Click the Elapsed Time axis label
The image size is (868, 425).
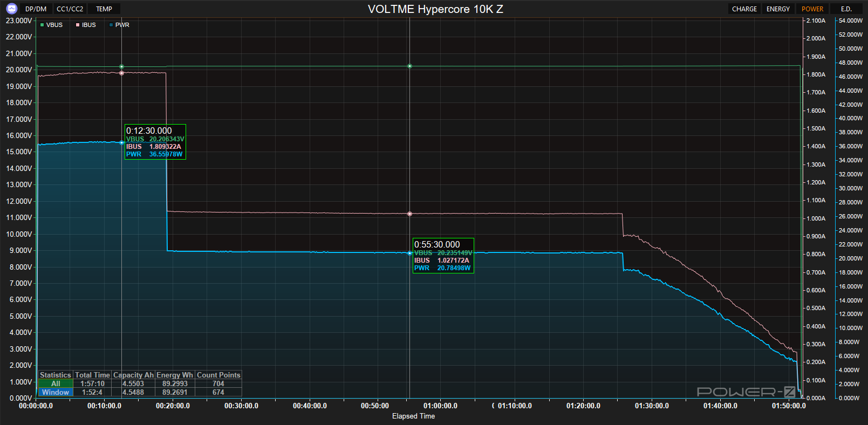coord(413,416)
